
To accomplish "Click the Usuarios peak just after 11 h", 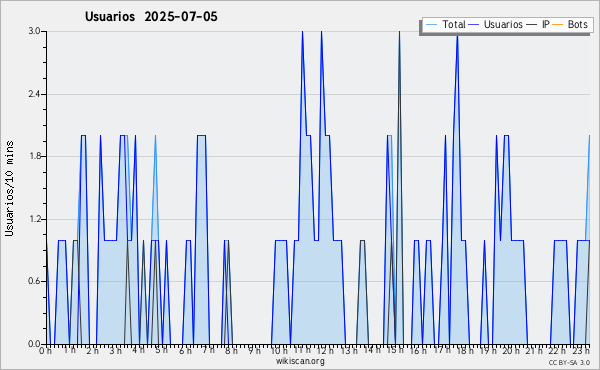I will point(302,32).
